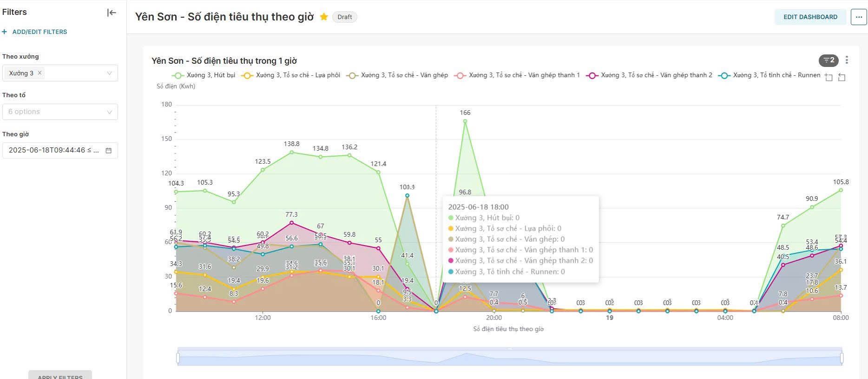Collapse the Filters sidebar panel
This screenshot has width=868, height=379.
pyautogui.click(x=112, y=13)
